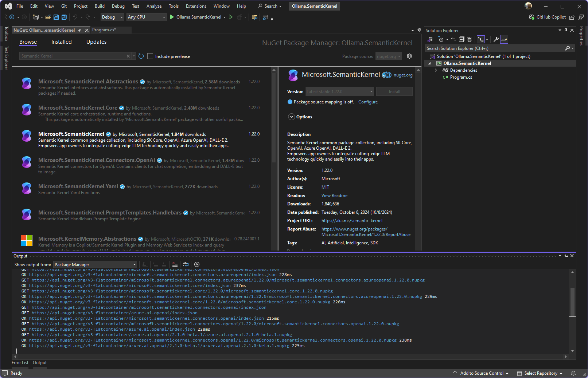Open the https://aka.ms/semantic-kernel project link
The image size is (588, 378).
pyautogui.click(x=352, y=221)
